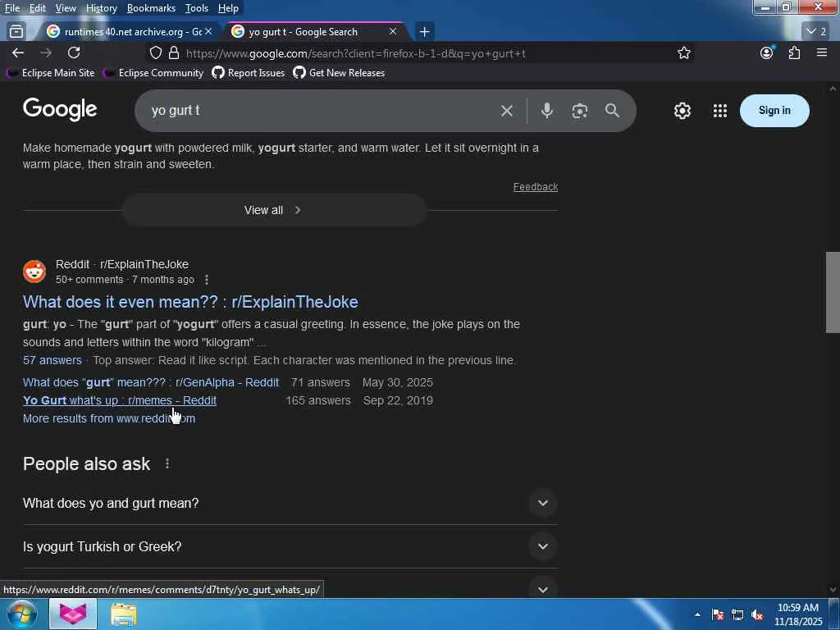Open the taskbar clock and date
Image resolution: width=840 pixels, height=630 pixels.
click(797, 614)
